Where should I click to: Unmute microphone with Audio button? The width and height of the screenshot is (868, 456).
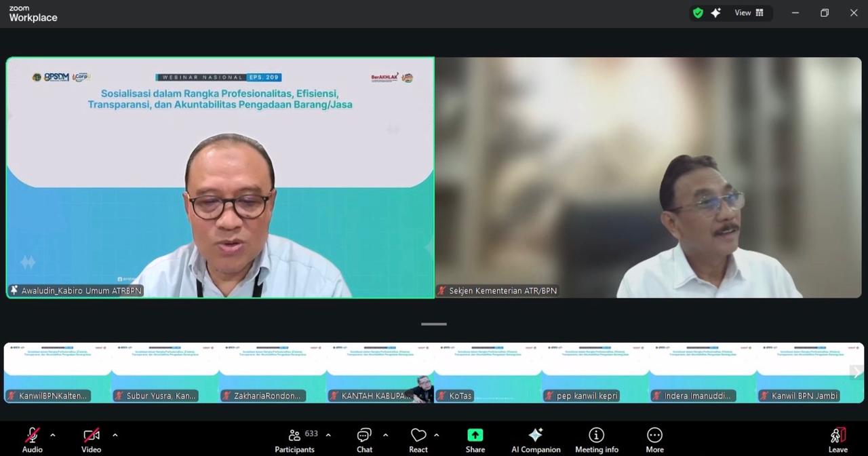(32, 440)
